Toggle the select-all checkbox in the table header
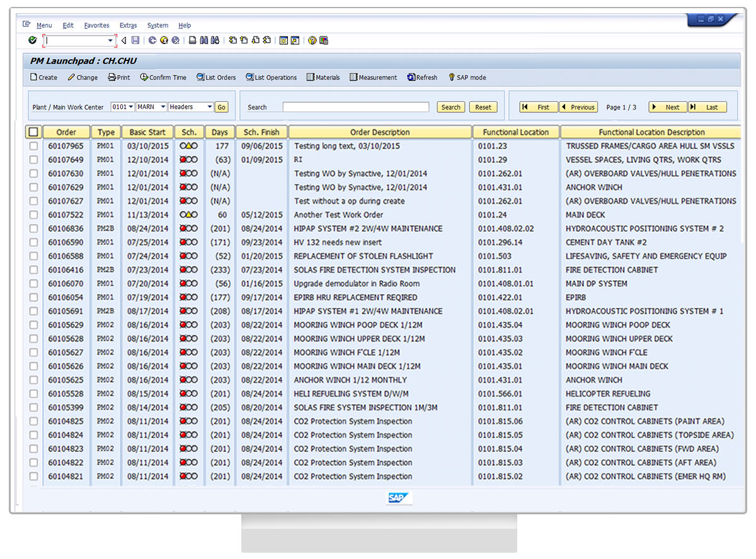 [x=33, y=132]
